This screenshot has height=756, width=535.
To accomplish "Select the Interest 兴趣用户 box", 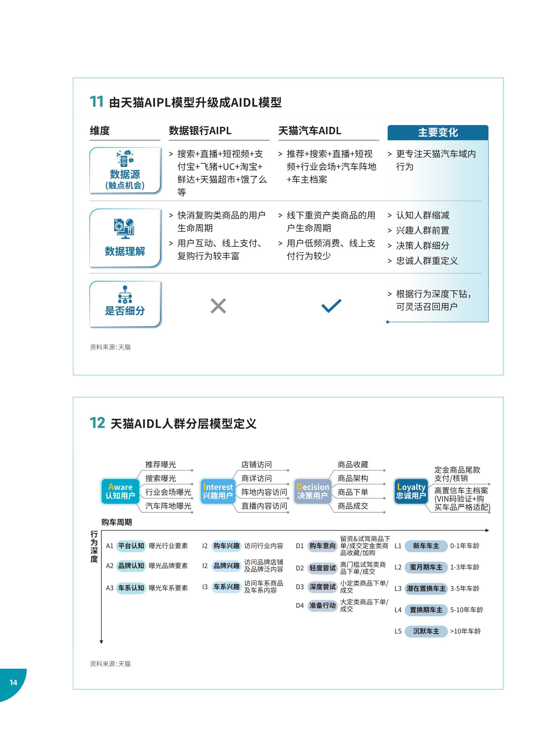I will pos(217,491).
